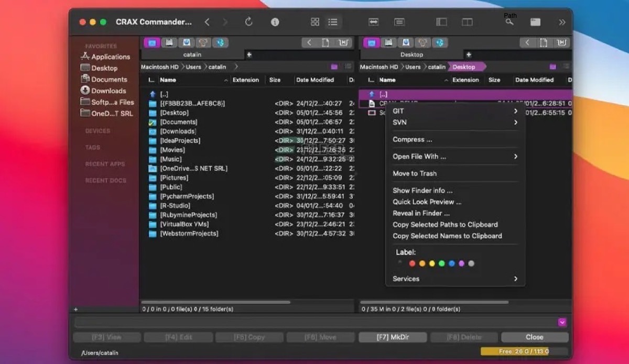
Task: Click the Close button at bottom right
Action: point(535,337)
